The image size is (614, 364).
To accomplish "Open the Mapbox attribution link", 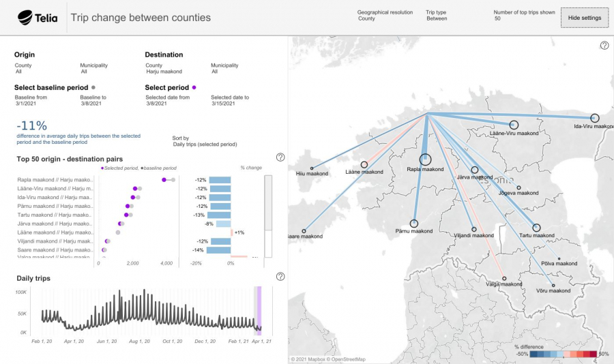I will 308,359.
